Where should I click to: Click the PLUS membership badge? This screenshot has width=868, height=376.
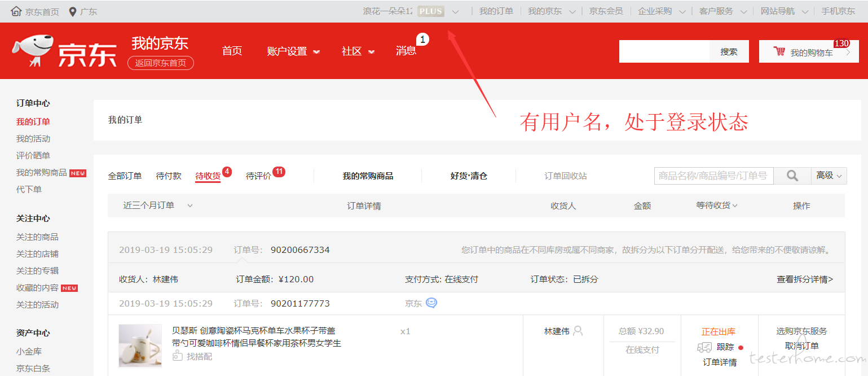point(431,11)
